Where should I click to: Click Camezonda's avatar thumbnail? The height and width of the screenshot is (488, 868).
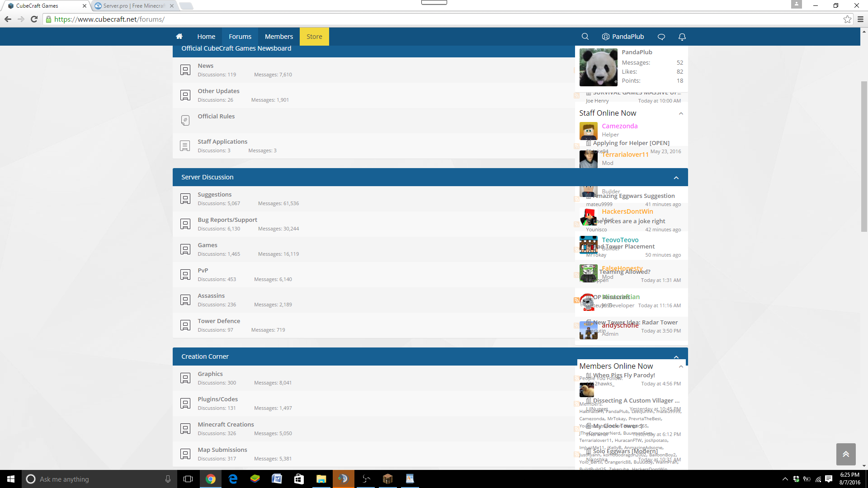pyautogui.click(x=589, y=131)
